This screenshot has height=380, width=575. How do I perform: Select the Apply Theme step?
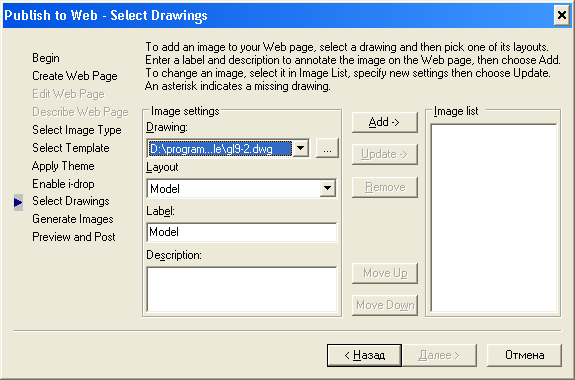click(63, 166)
